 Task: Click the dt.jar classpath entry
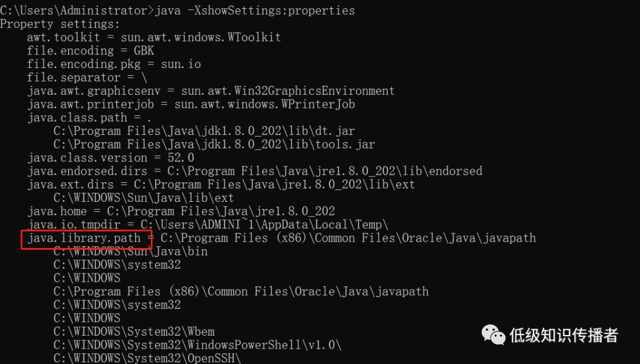coord(204,131)
